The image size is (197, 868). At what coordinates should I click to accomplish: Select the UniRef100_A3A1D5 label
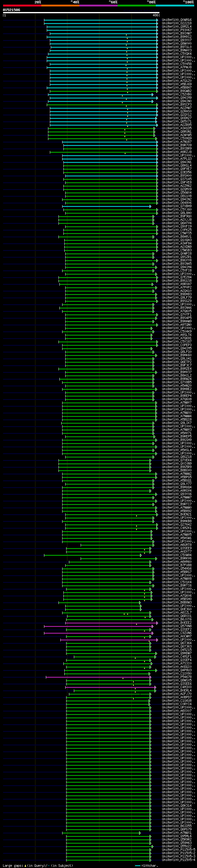pos(177,128)
